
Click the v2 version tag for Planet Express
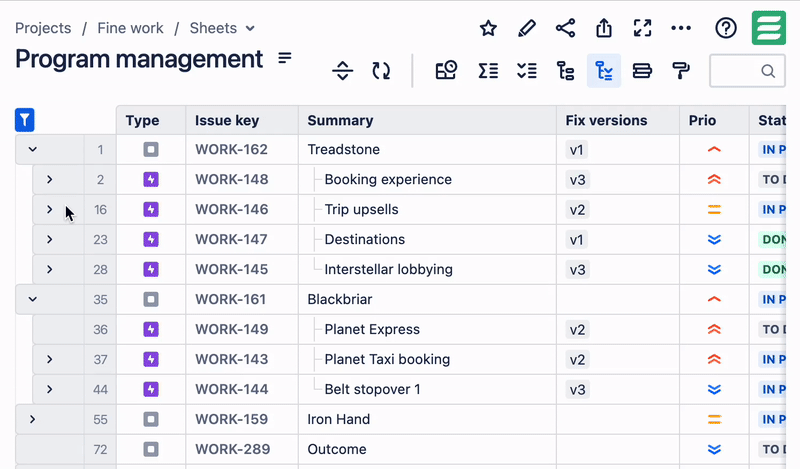pos(578,330)
